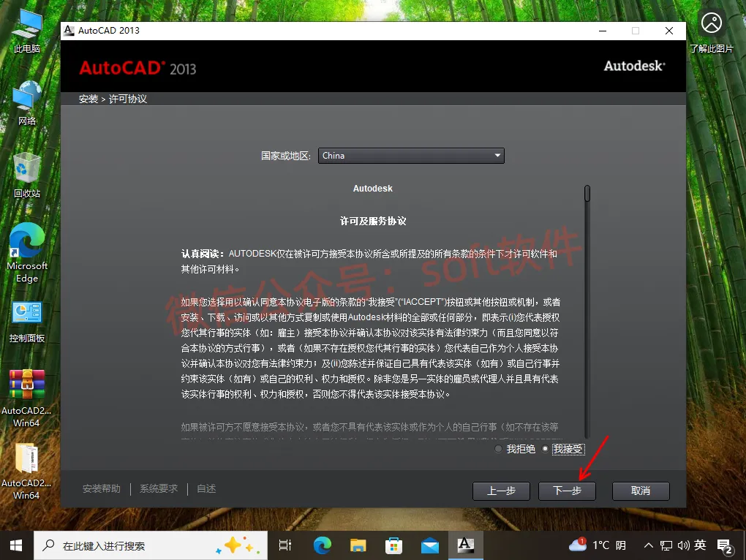Open the Windows Start menu

16,545
